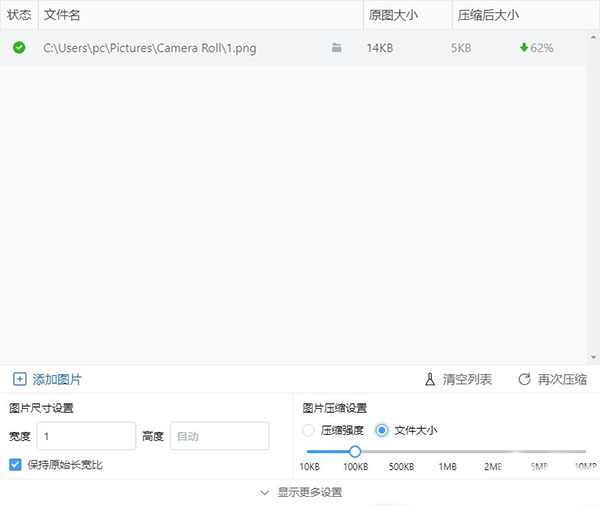Click the broom icon for 清空列表
This screenshot has height=506, width=600.
[x=431, y=379]
